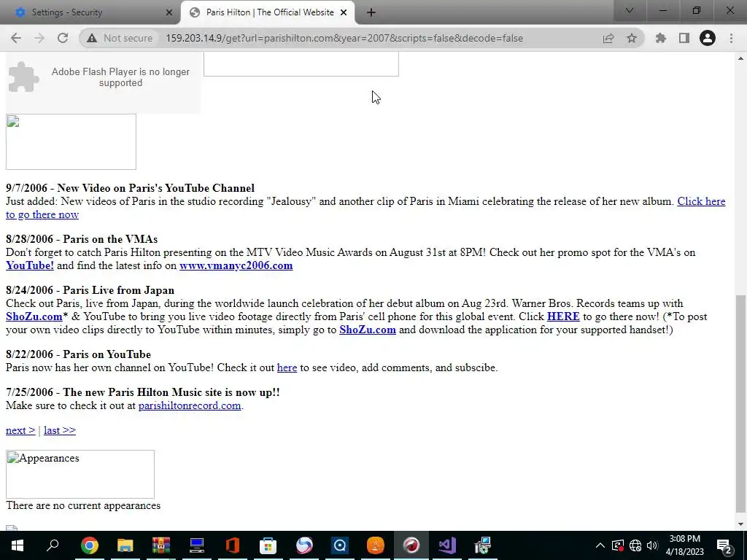The height and width of the screenshot is (560, 747).
Task: Go to the 'next >' news page
Action: pyautogui.click(x=20, y=430)
